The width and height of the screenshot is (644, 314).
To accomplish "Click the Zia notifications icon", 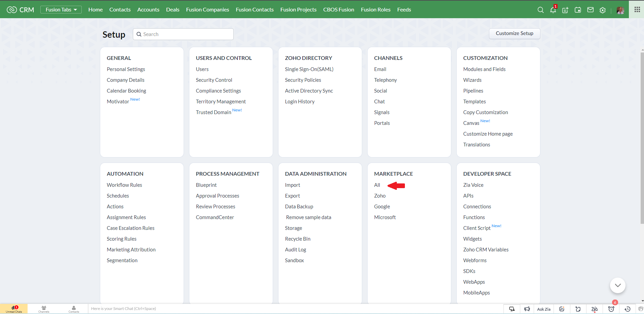I will coord(595,309).
